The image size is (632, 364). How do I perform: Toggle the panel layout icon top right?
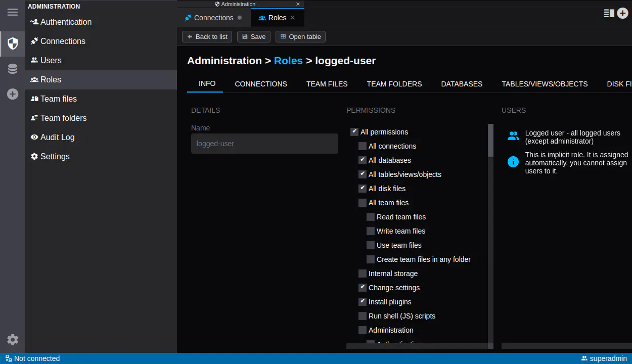point(609,14)
